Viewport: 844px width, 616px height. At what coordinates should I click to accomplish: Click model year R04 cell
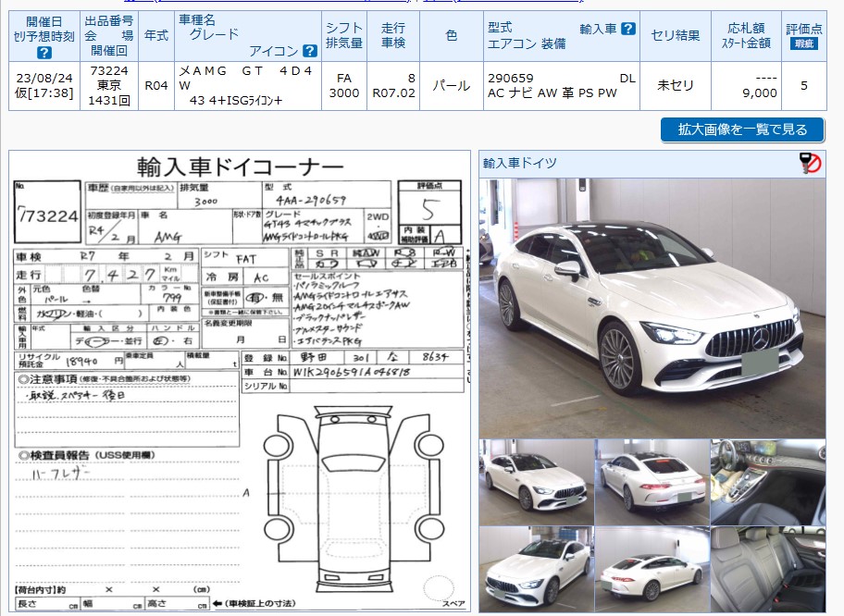click(156, 85)
